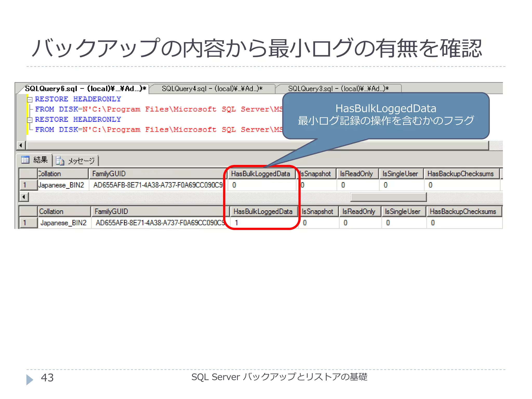Image resolution: width=532 pixels, height=399 pixels.
Task: Open the メッセージ messages tab
Action: point(76,161)
